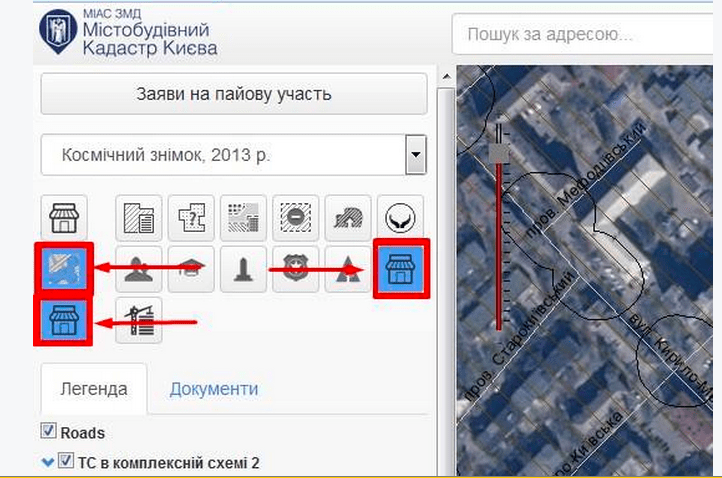The width and height of the screenshot is (722, 478).
Task: Toggle the highlighted satellite imagery layer icon
Action: coord(64,269)
